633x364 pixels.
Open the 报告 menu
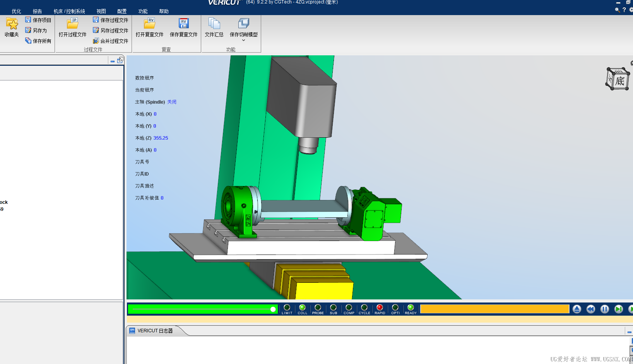coord(38,12)
